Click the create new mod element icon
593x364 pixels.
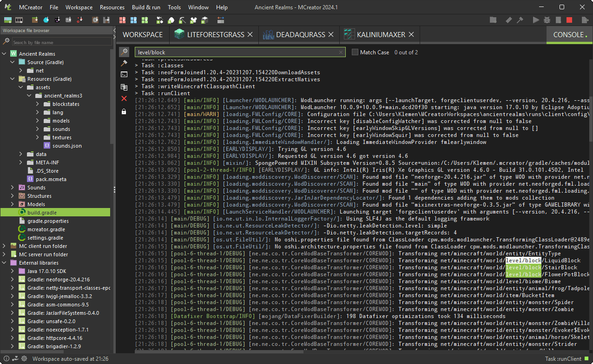click(x=8, y=20)
